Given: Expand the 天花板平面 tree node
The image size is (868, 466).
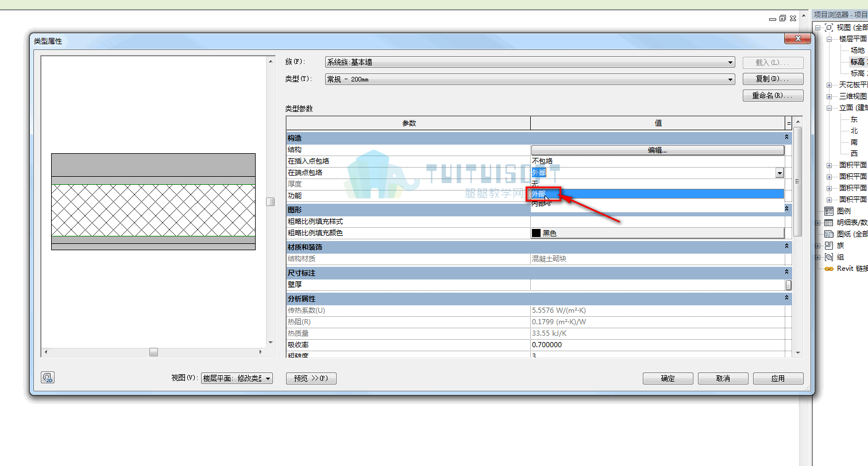Looking at the screenshot, I should tap(829, 85).
